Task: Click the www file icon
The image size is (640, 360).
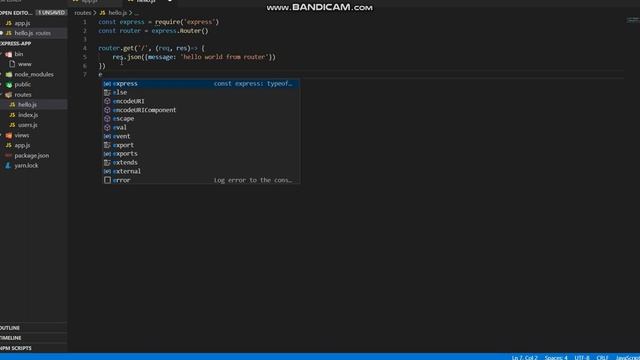Action: [x=12, y=64]
